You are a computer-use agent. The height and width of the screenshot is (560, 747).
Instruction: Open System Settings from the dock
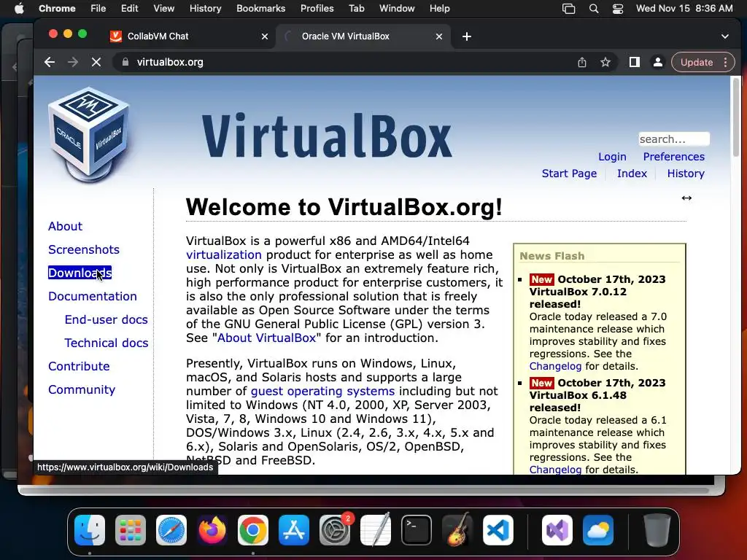(x=334, y=530)
